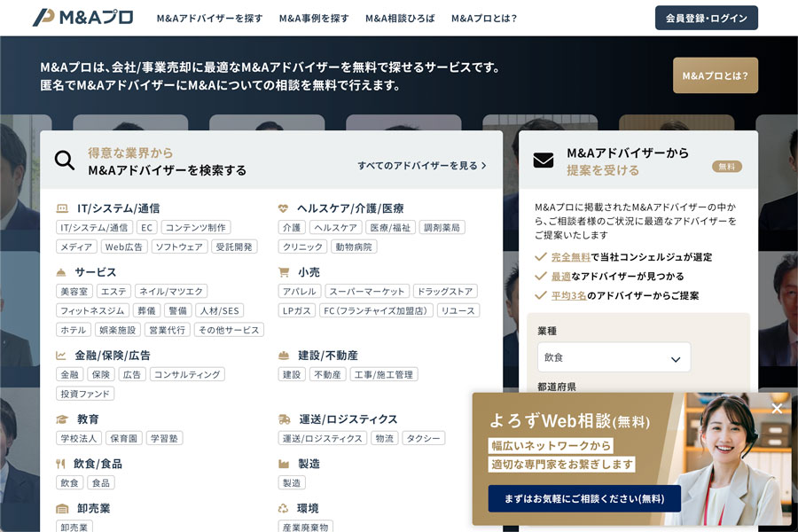Select the スーパーマーケット tag

tap(367, 291)
